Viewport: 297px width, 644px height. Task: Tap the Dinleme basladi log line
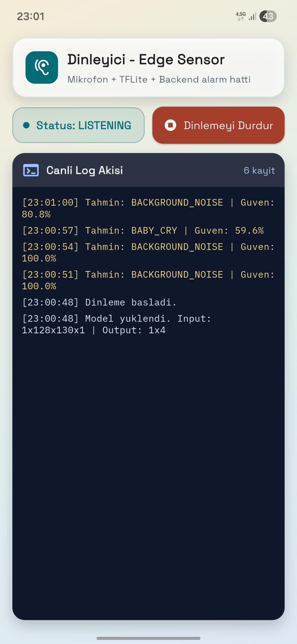click(x=99, y=303)
